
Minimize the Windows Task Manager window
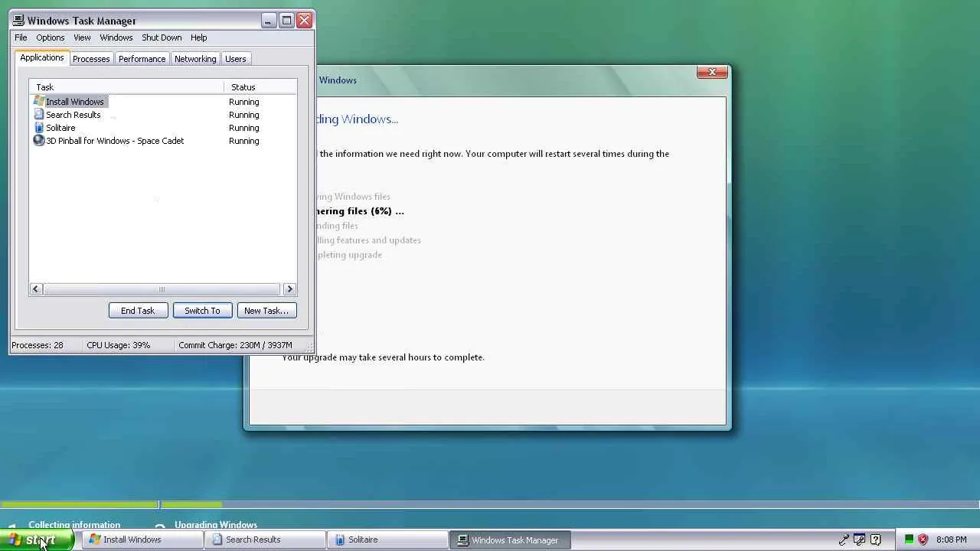268,21
